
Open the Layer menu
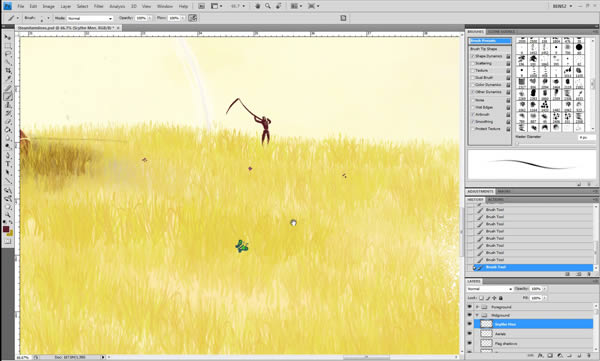coord(66,6)
